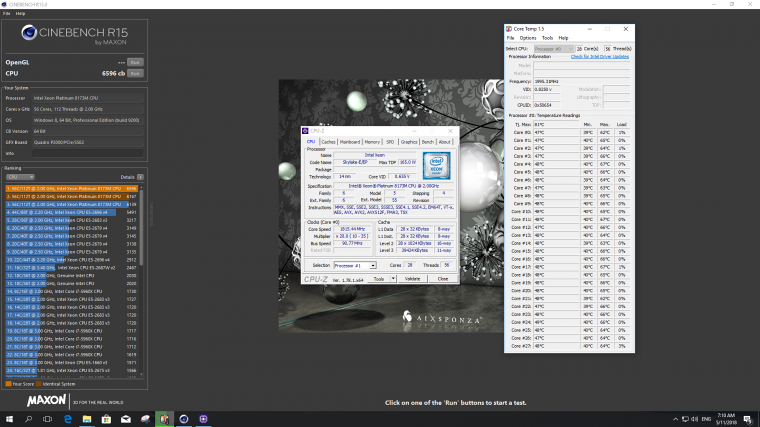
Task: Click the Core Speed value in CPU-Z
Action: click(x=353, y=229)
